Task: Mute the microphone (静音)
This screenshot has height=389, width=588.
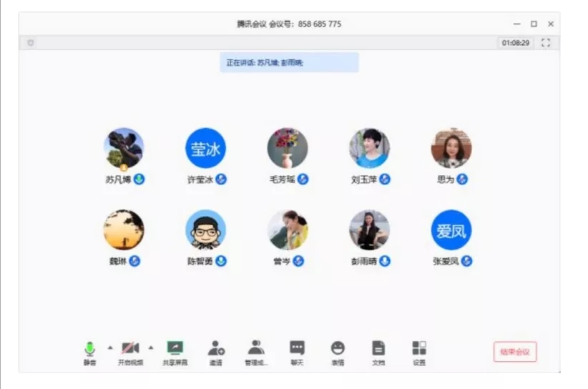Action: [89, 349]
